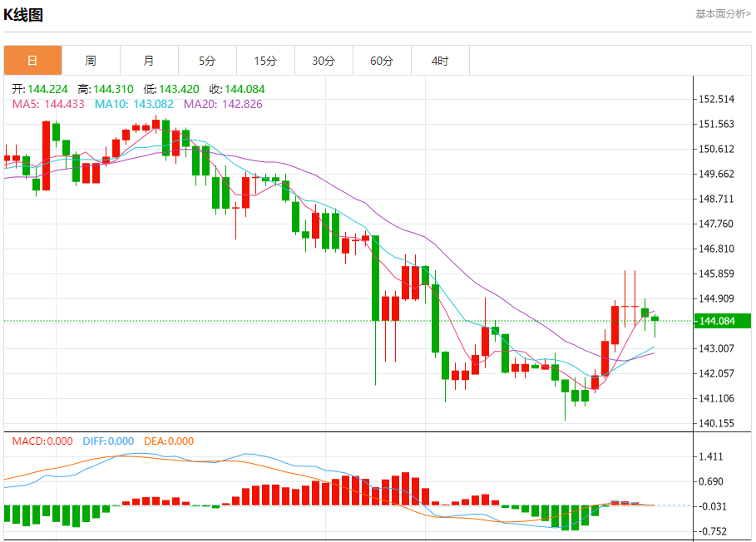Click the -0.752 MACD axis label
Image resolution: width=756 pixels, height=542 pixels.
click(713, 531)
